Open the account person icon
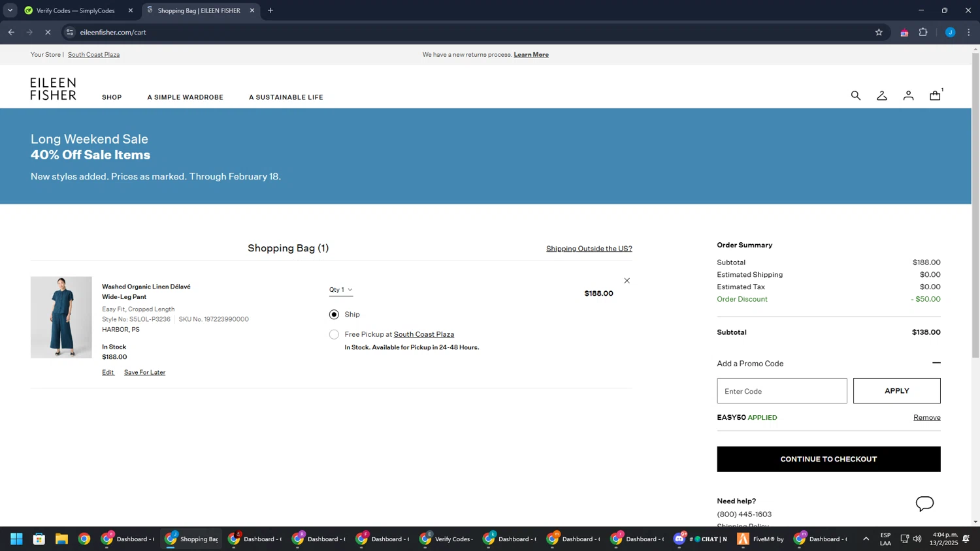This screenshot has width=980, height=551. [x=908, y=96]
